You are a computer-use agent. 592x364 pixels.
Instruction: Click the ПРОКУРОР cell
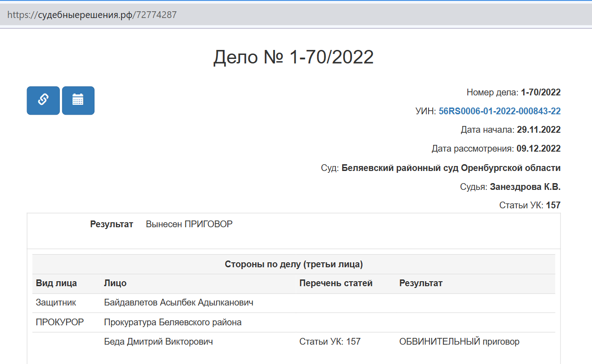(60, 322)
